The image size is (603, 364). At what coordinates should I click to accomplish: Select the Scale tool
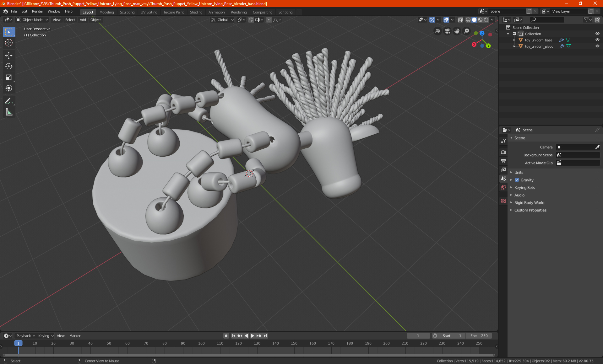[9, 77]
